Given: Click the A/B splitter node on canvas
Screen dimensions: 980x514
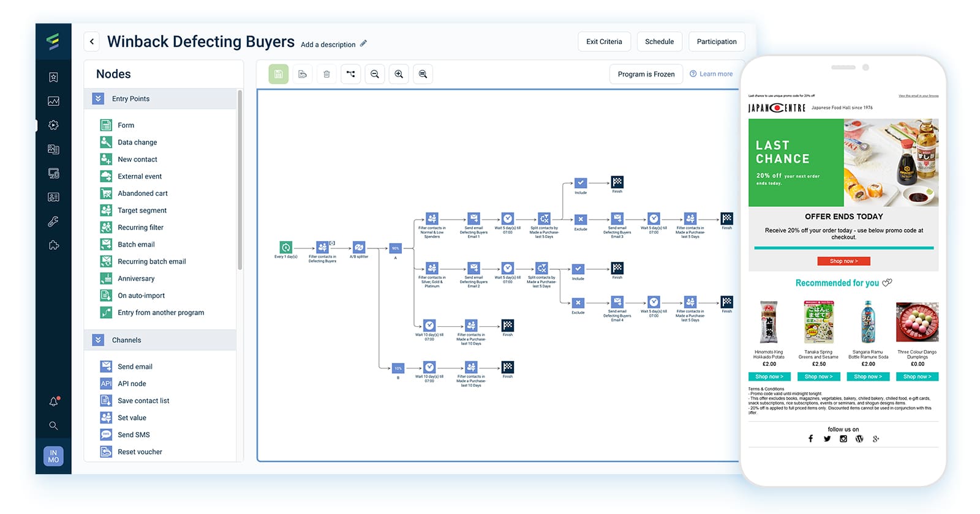Looking at the screenshot, I should tap(359, 247).
